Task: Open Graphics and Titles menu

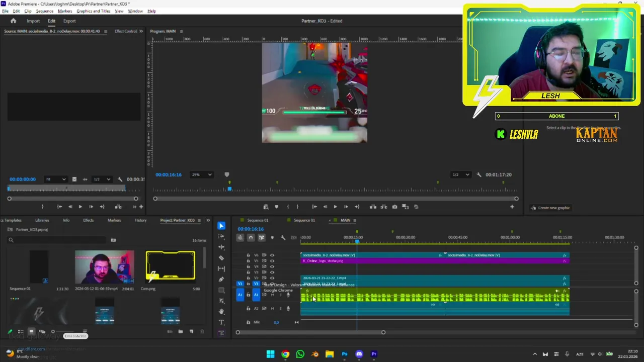Action: pyautogui.click(x=94, y=11)
